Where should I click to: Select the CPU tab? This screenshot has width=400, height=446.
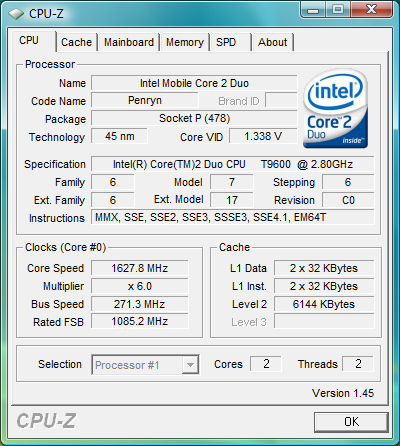pyautogui.click(x=33, y=41)
